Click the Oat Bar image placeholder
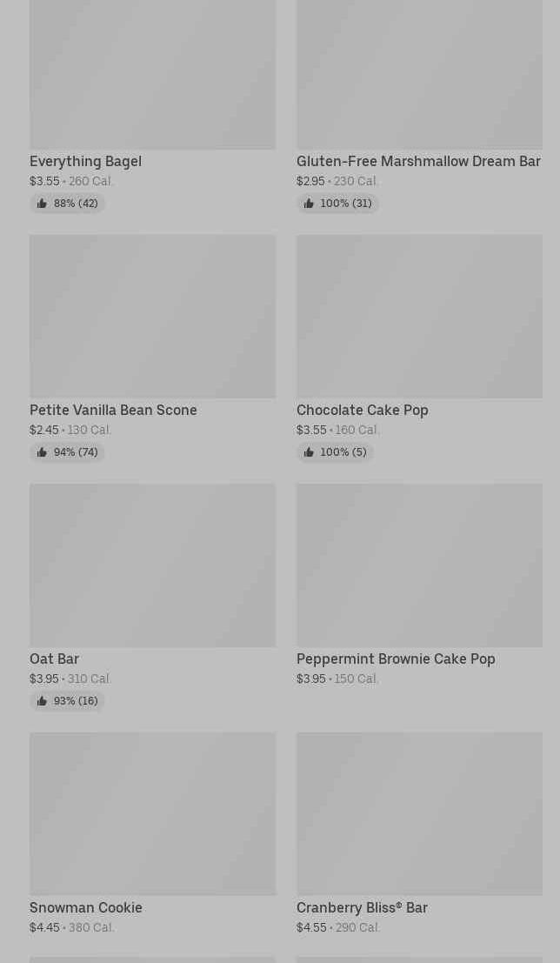The height and width of the screenshot is (963, 560). 152,565
